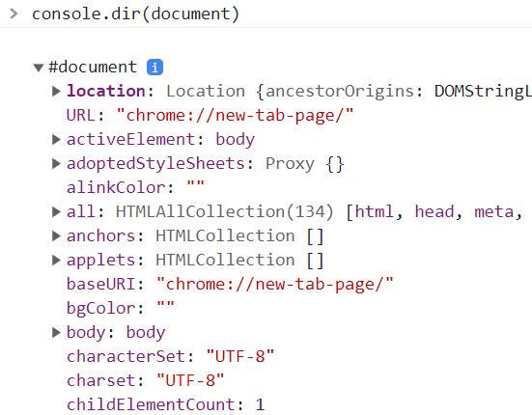The width and height of the screenshot is (532, 415).
Task: Expand the body property arrow
Action: click(x=56, y=333)
